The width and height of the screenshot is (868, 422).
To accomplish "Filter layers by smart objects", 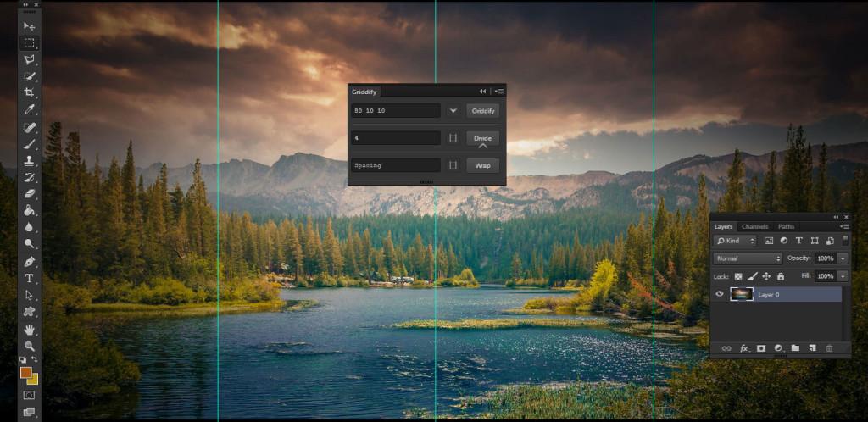I will tap(831, 241).
